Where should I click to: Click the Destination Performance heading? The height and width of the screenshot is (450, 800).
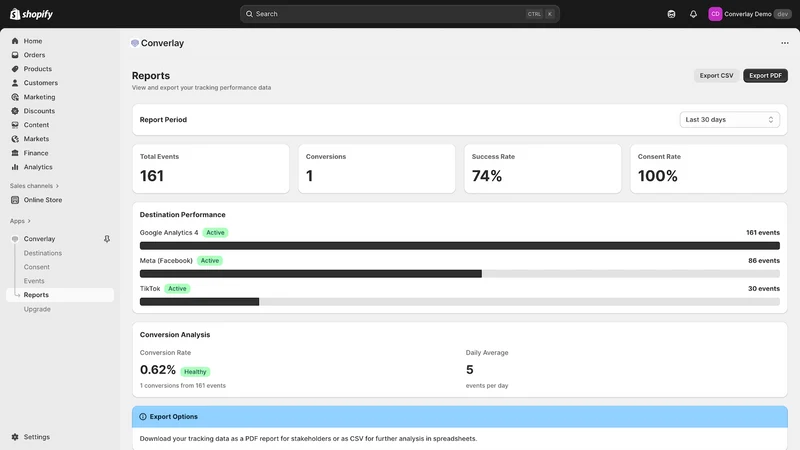[x=182, y=215]
